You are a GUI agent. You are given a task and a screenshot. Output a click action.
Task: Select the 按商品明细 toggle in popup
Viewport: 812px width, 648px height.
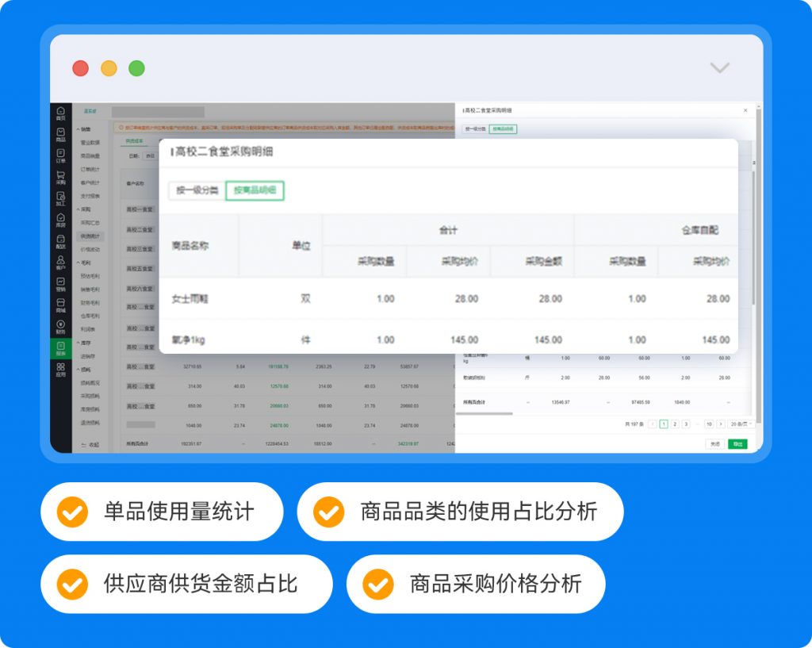click(x=255, y=190)
